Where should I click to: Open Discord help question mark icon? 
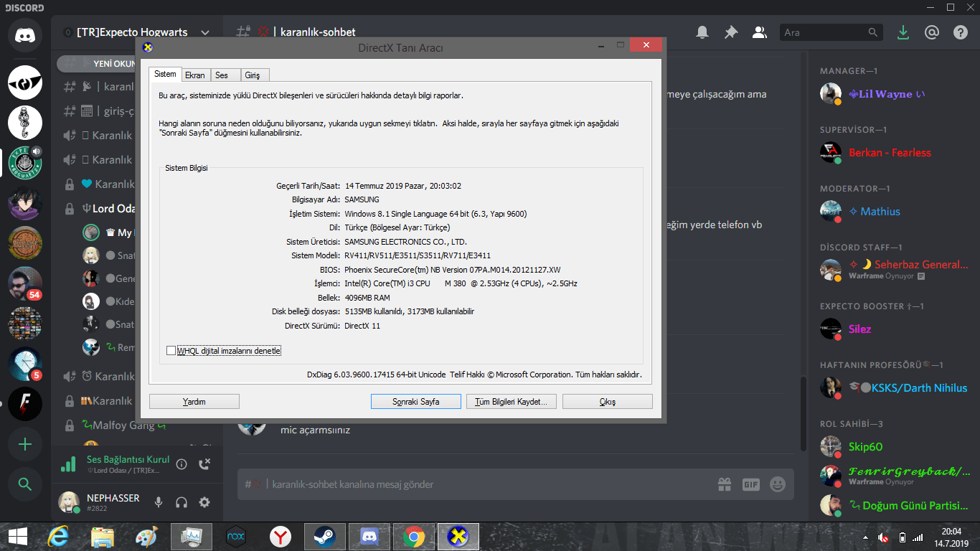961,32
